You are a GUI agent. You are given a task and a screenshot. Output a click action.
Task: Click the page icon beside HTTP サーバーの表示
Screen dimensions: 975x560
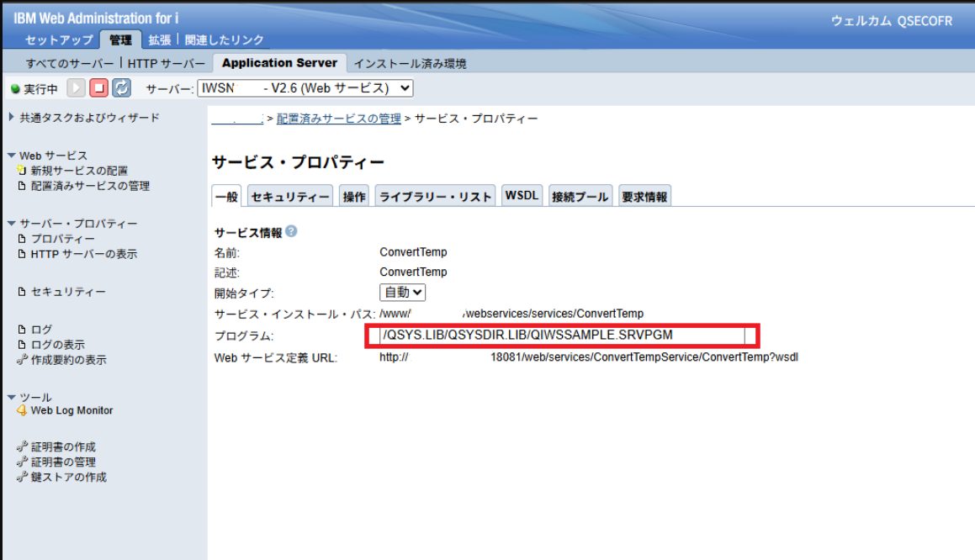tap(22, 254)
